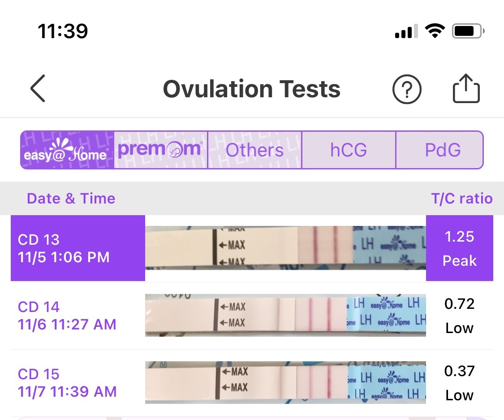Open the CD 15 test strip photo
Image resolution: width=504 pixels, height=420 pixels.
tap(285, 382)
